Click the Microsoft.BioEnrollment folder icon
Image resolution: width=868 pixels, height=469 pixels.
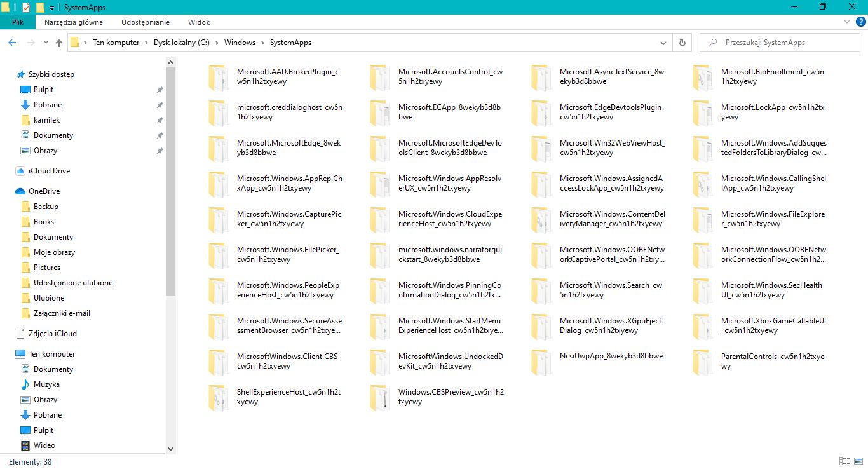(x=703, y=77)
